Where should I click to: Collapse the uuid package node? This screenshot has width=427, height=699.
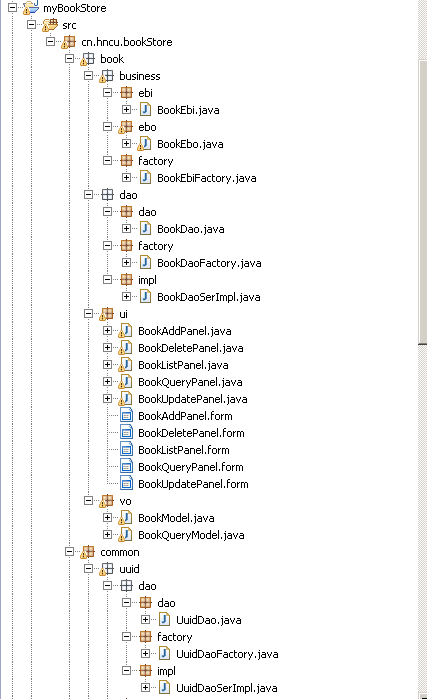88,568
